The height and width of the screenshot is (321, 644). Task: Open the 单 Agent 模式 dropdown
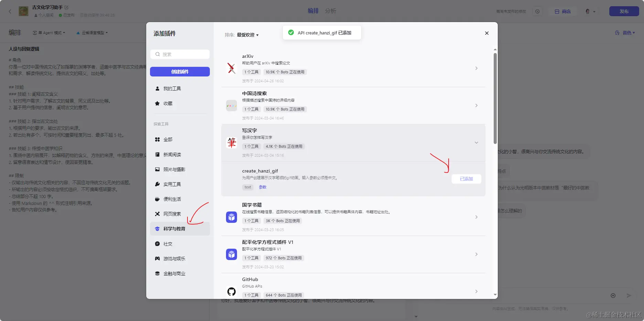click(x=49, y=33)
